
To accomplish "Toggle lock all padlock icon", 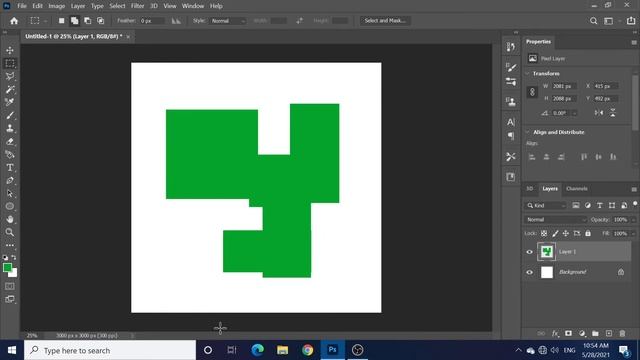I will point(588,233).
